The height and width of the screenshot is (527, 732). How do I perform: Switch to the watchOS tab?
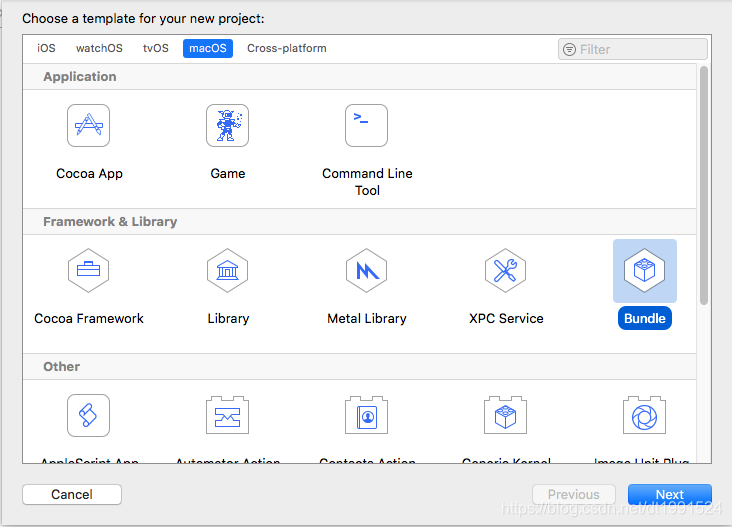pyautogui.click(x=99, y=49)
